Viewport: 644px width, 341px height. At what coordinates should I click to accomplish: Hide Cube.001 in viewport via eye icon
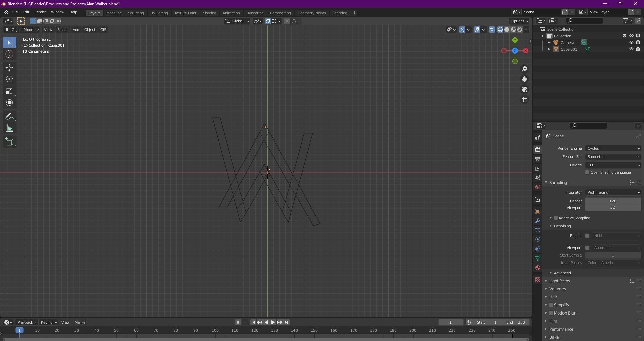(x=631, y=49)
